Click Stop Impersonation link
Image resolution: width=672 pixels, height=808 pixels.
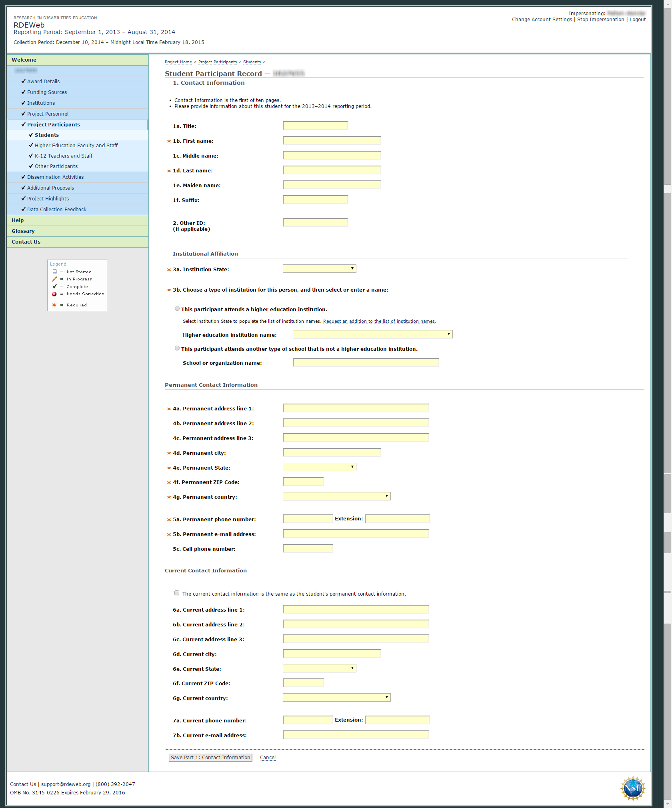600,20
